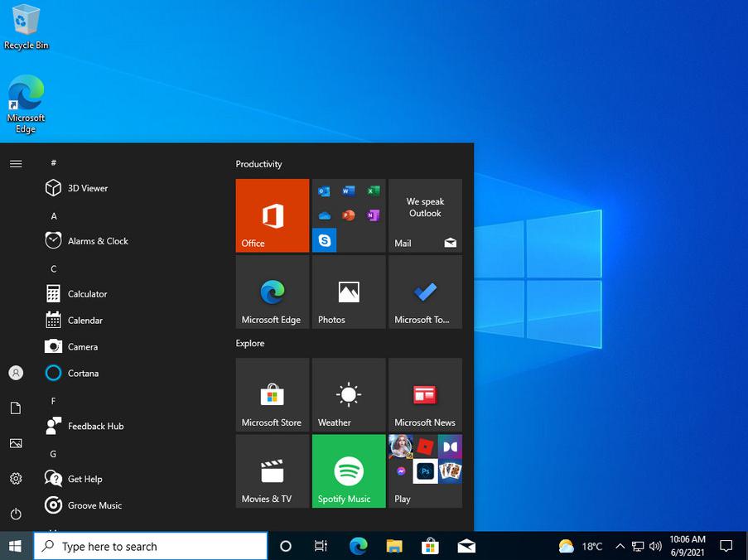Shut down using the Power button
748x560 pixels.
point(15,514)
